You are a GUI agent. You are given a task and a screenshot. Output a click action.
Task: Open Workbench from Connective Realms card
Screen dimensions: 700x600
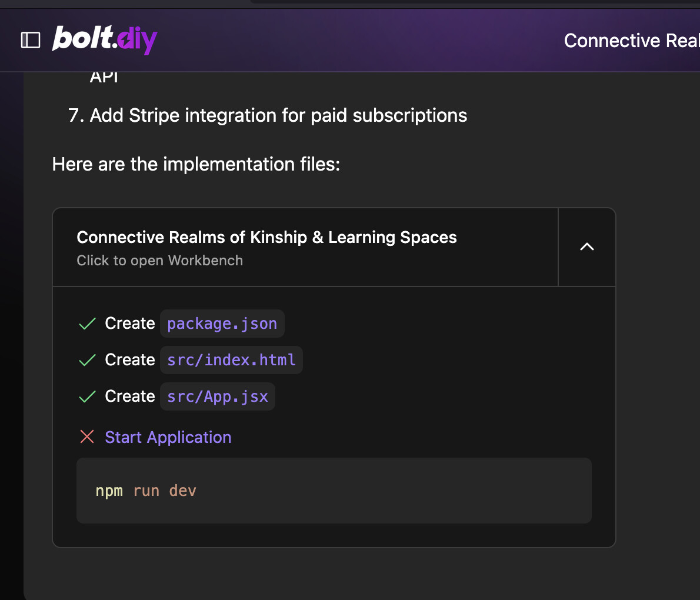click(305, 247)
